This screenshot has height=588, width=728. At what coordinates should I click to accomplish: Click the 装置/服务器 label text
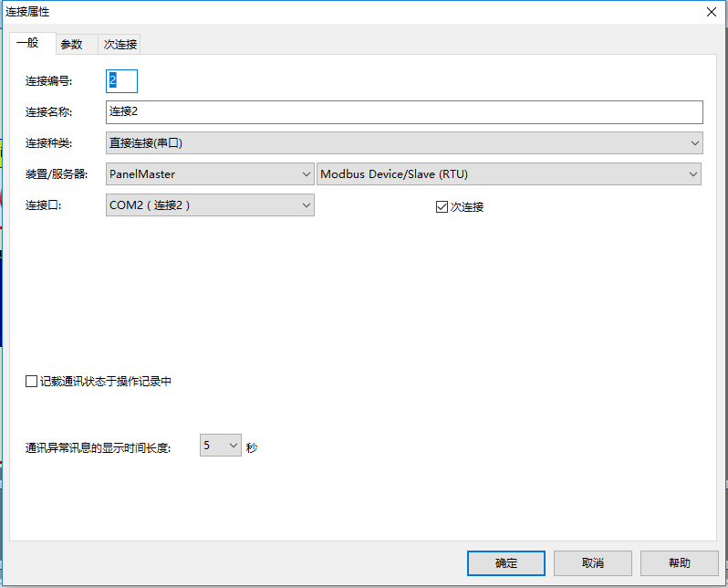click(56, 173)
